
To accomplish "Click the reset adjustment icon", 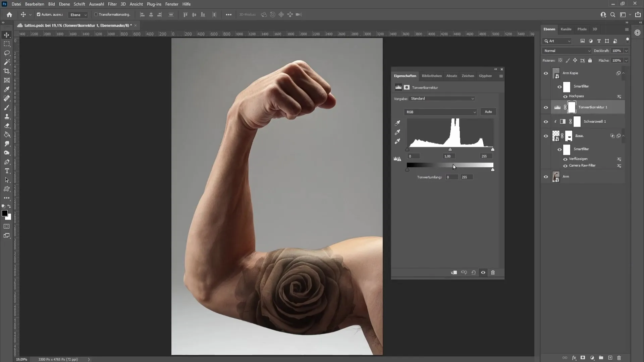I will (473, 272).
